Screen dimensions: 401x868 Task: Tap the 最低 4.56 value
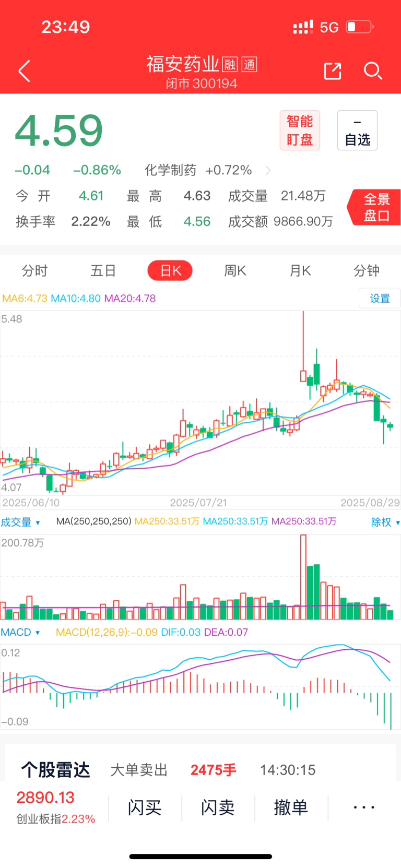(x=197, y=221)
